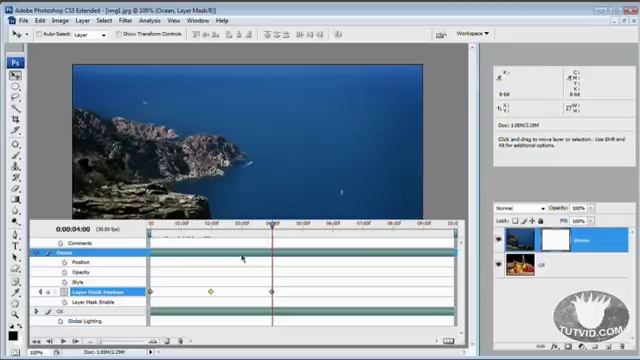Delete keyframes with timeline trash icon
Image resolution: width=640 pixels, height=360 pixels.
click(x=180, y=341)
